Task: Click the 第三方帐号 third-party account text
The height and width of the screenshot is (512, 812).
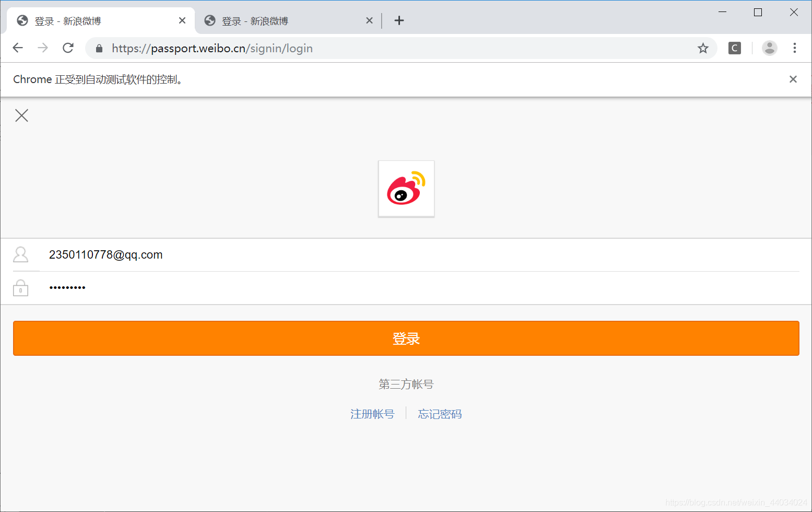Action: (x=406, y=384)
